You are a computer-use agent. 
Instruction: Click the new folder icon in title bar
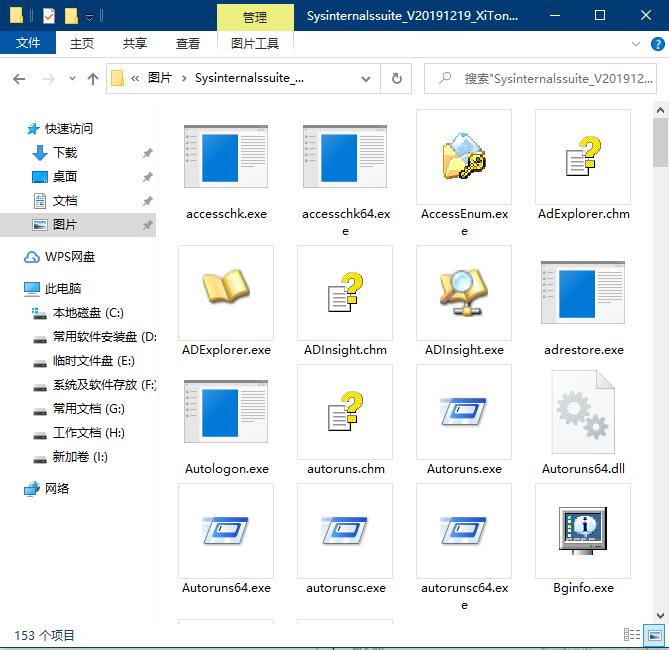coord(71,16)
